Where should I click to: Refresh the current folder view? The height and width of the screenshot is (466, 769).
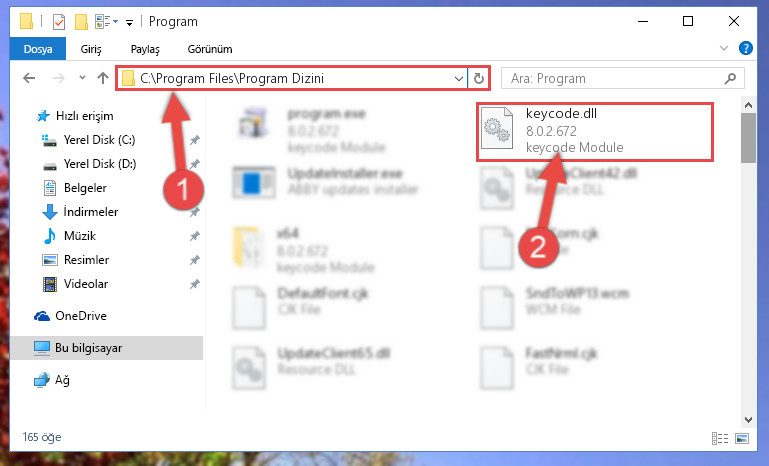(479, 78)
